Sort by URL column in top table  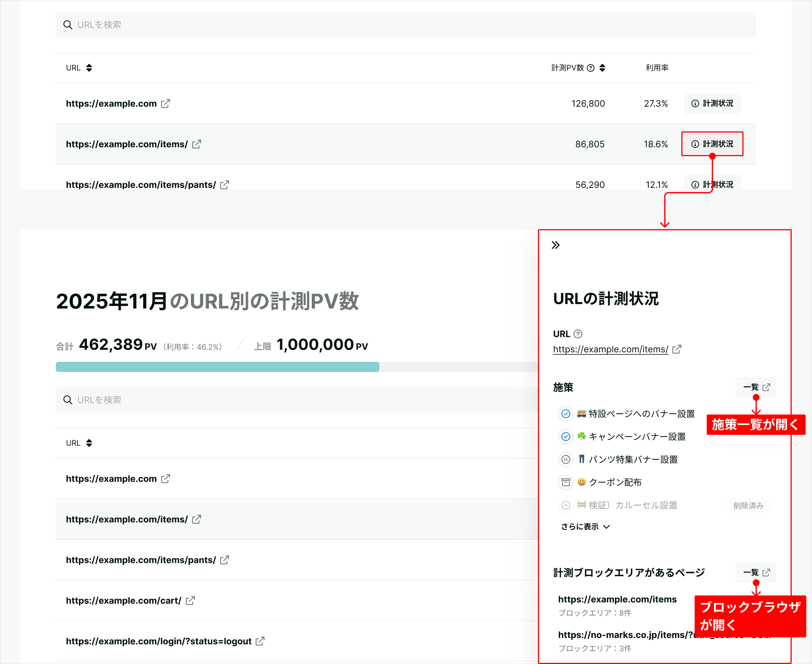pyautogui.click(x=89, y=68)
